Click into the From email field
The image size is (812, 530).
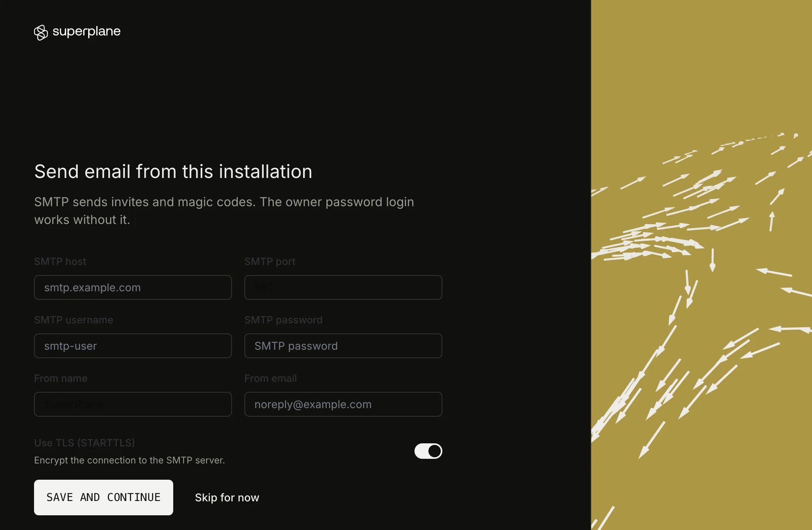pos(343,404)
